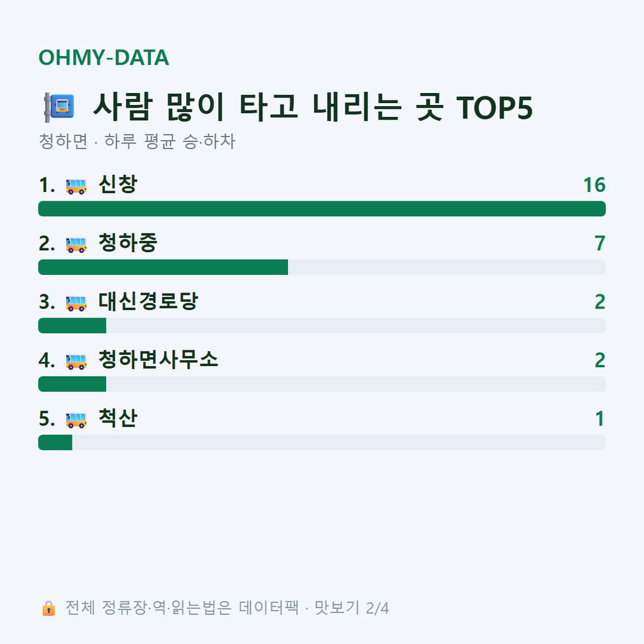Open the OHMY-DATA brand label

(104, 57)
